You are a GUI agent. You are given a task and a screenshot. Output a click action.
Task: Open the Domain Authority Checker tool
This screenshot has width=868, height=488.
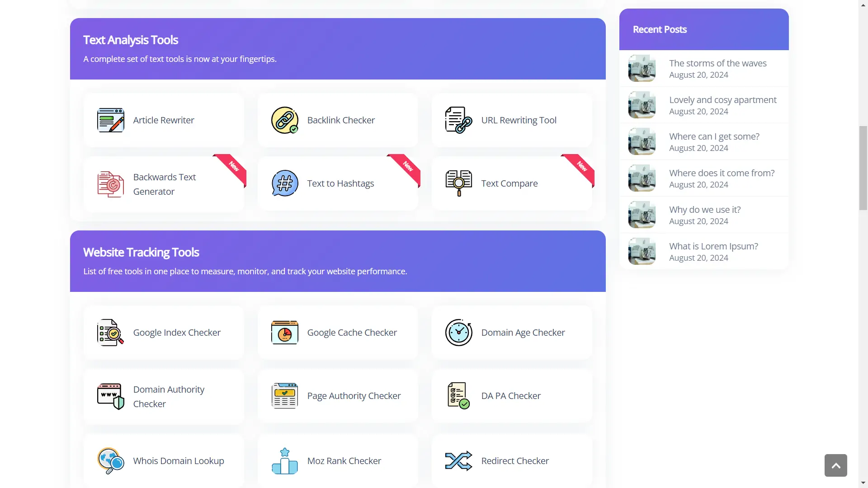point(169,397)
